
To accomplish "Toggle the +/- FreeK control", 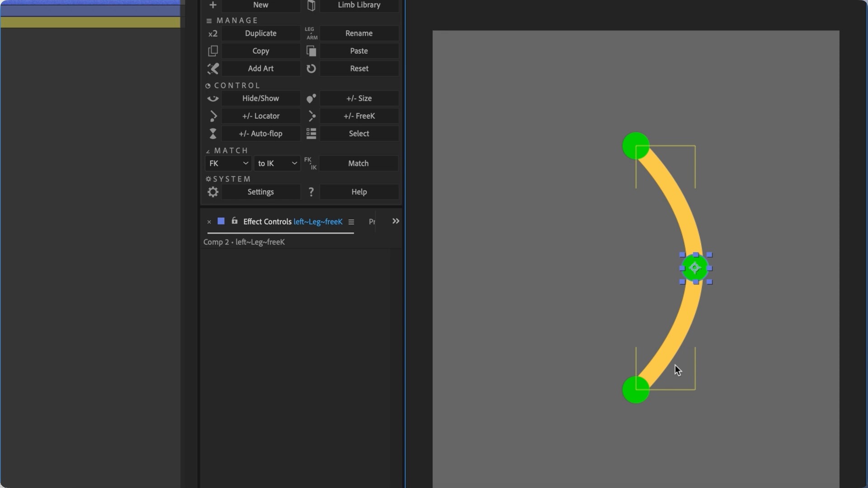I will tap(359, 116).
